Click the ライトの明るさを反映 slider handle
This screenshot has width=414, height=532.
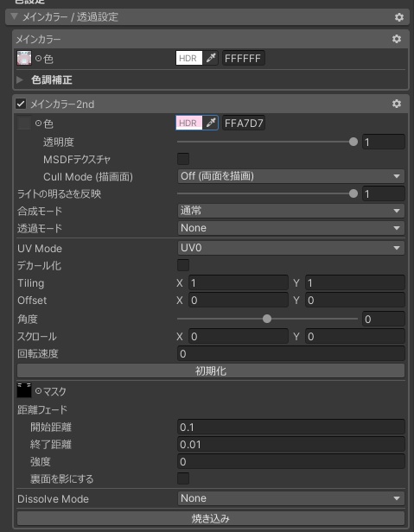[353, 193]
